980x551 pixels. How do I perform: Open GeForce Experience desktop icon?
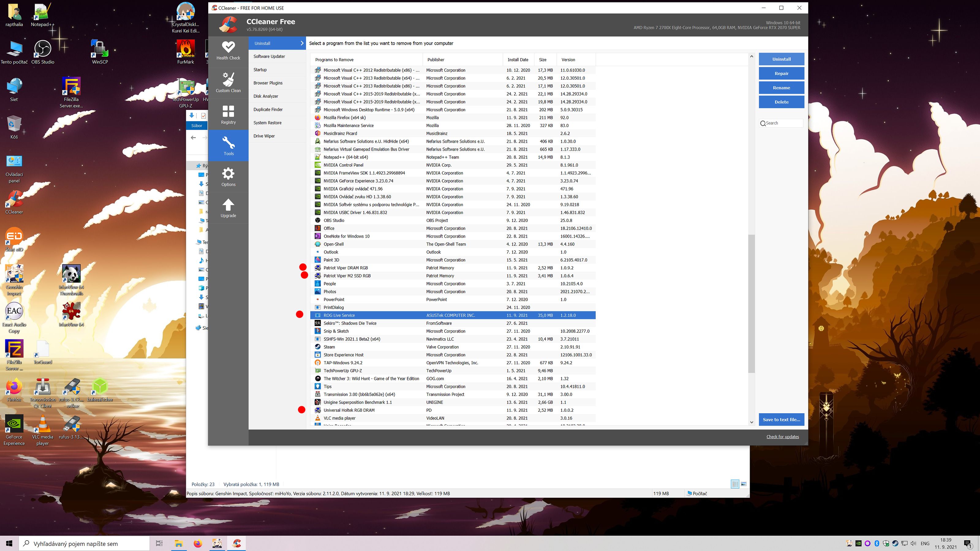pyautogui.click(x=14, y=430)
